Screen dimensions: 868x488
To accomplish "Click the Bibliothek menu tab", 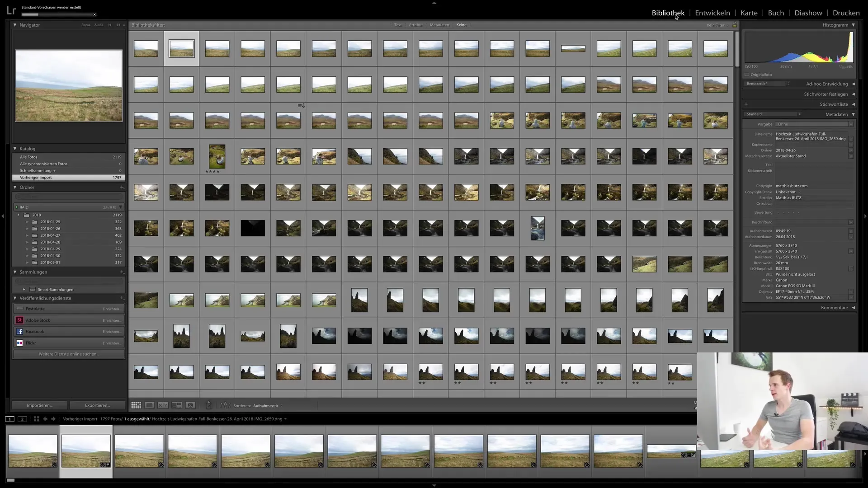I will pos(668,13).
